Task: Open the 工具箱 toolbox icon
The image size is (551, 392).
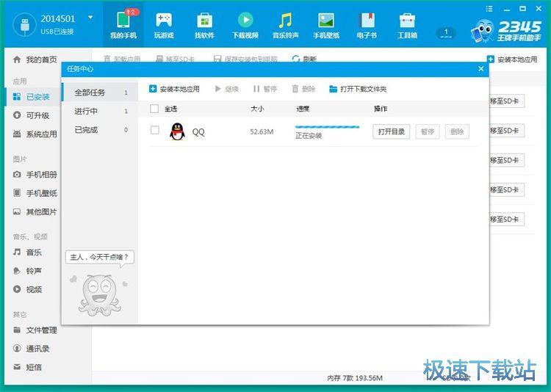Action: [x=407, y=20]
